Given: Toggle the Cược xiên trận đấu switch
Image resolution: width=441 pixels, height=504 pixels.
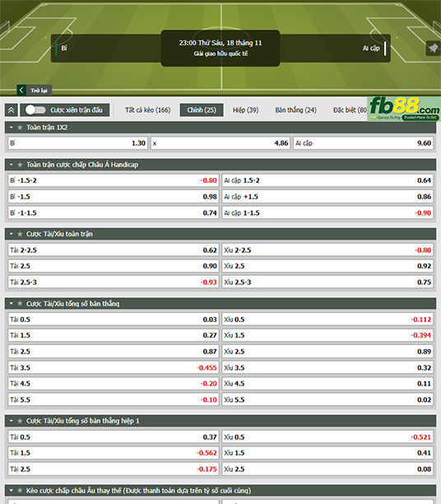Looking at the screenshot, I should (35, 110).
